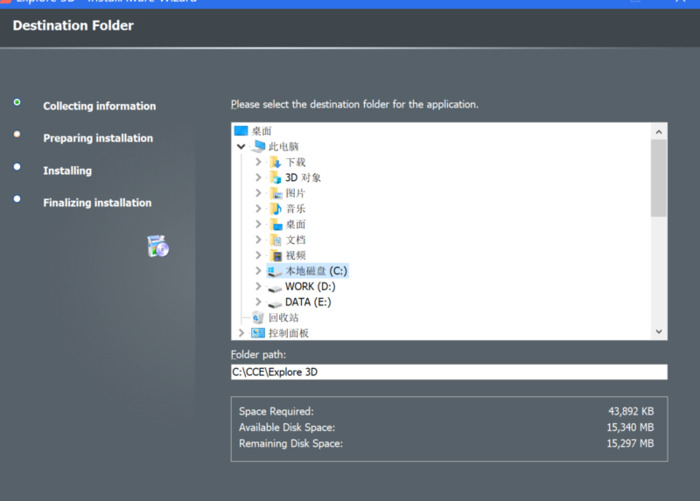The height and width of the screenshot is (501, 700).
Task: Select 桌面 root item in folder tree
Action: tap(261, 131)
